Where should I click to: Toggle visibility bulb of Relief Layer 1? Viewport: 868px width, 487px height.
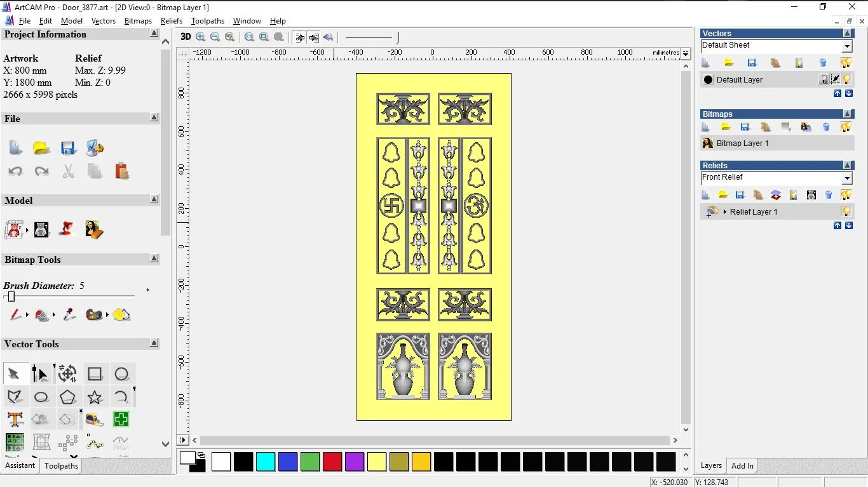[846, 211]
